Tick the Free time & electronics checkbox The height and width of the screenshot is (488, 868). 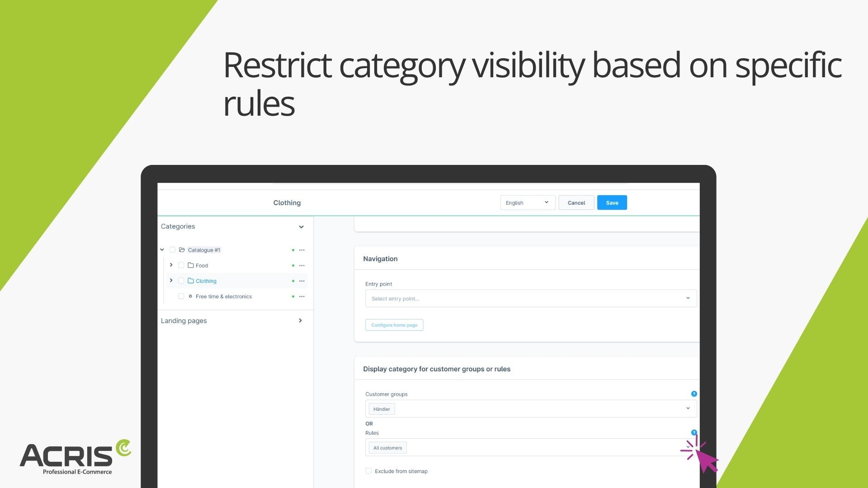click(181, 296)
